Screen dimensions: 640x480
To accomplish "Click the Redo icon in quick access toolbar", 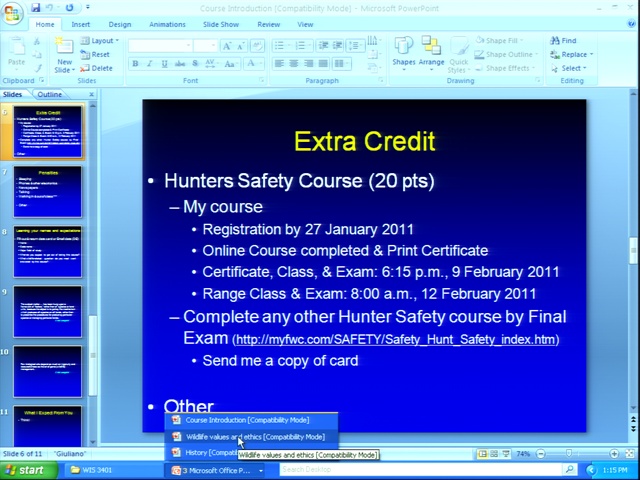I will [69, 7].
